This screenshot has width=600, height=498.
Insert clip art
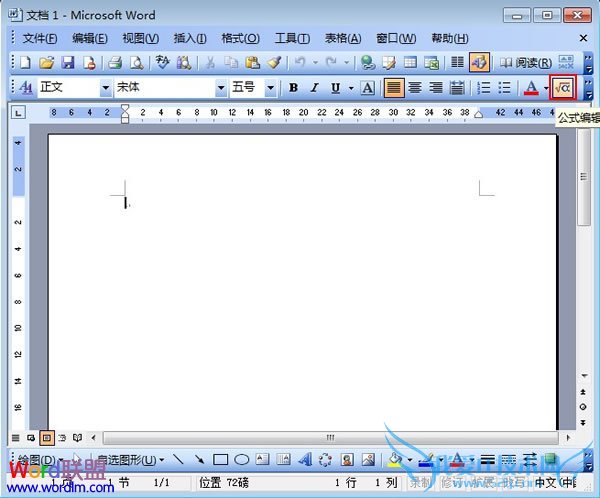click(347, 459)
